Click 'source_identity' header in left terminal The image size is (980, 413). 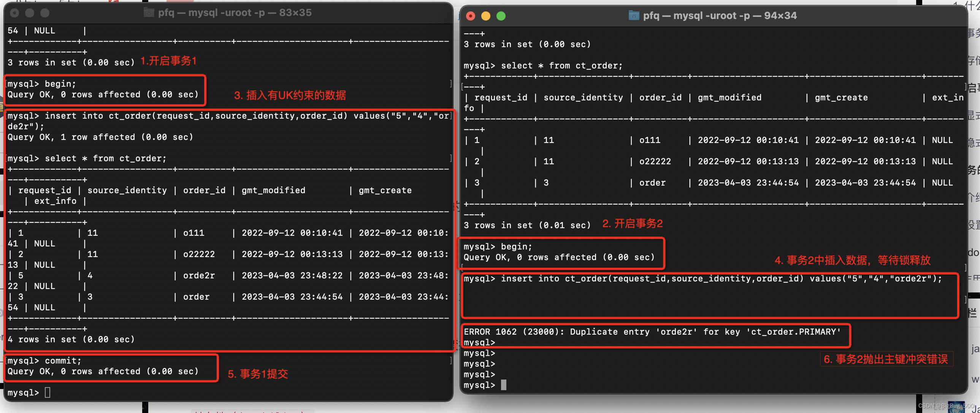coord(127,190)
